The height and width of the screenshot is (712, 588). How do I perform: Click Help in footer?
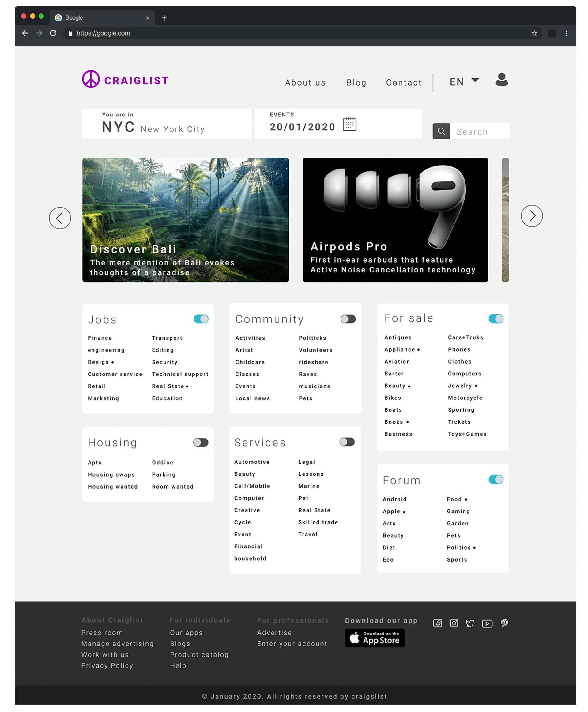[178, 665]
